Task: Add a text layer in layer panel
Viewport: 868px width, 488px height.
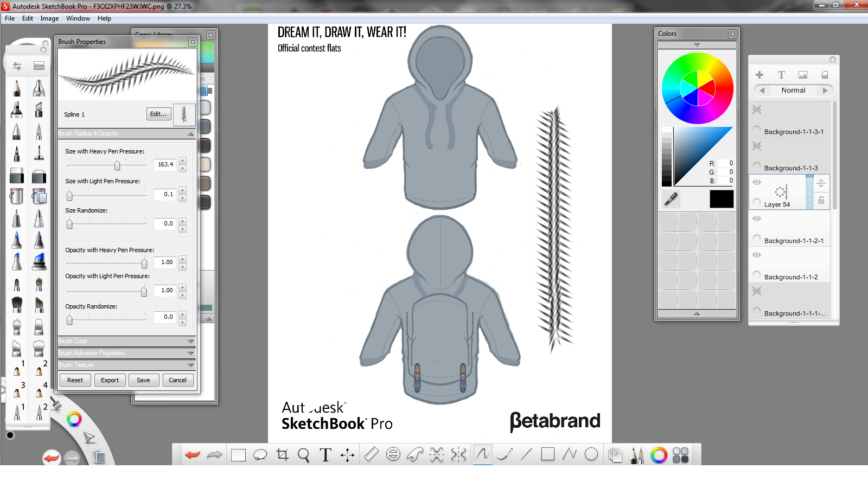Action: 781,75
